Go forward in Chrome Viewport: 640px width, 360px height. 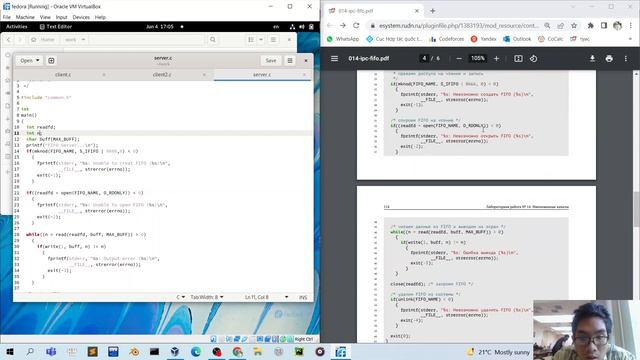point(342,25)
